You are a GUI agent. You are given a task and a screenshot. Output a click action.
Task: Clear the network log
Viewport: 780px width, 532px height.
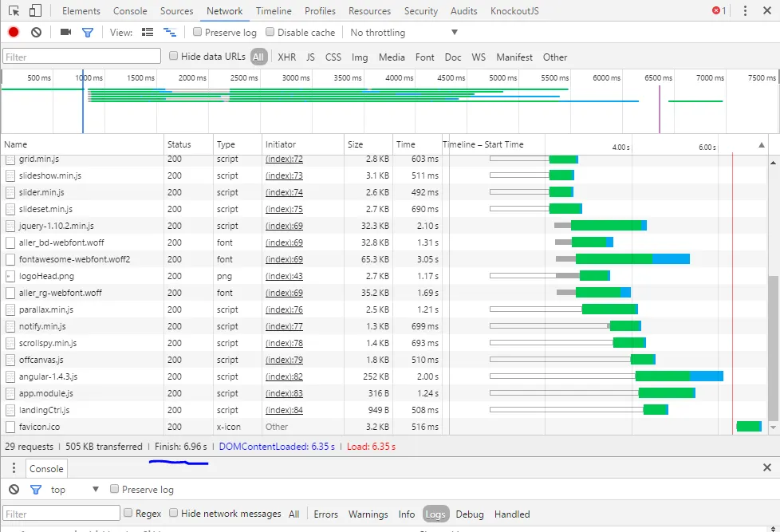tap(36, 32)
